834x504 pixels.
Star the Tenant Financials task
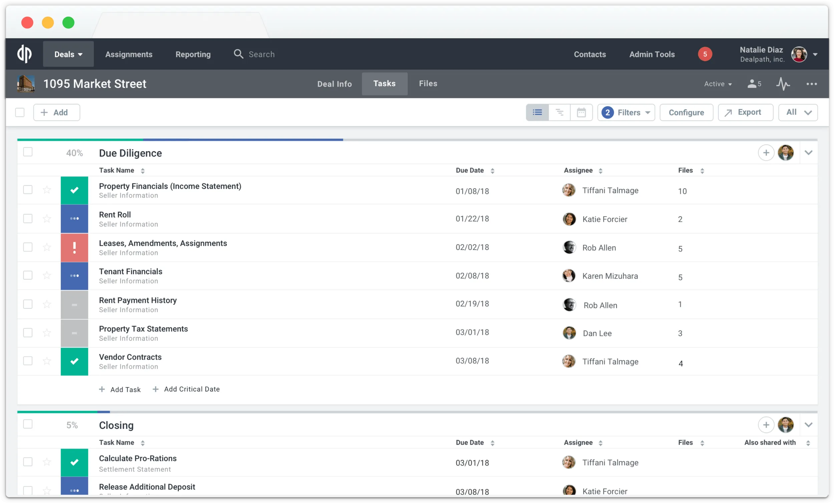pos(46,275)
